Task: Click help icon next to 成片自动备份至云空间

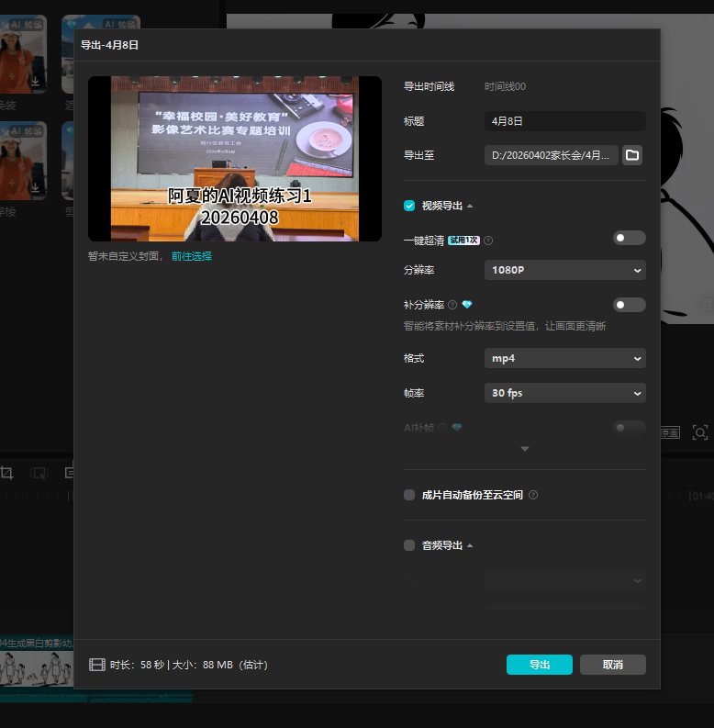Action: pos(533,495)
